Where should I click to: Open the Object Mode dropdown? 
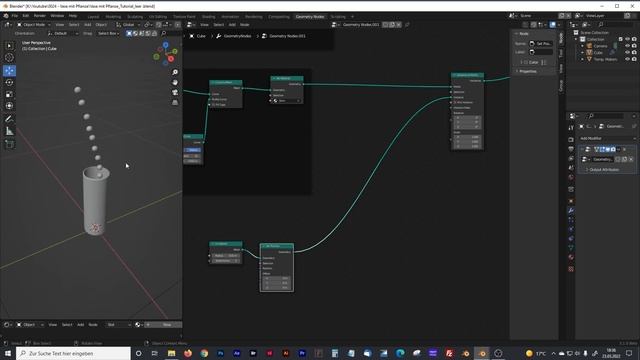click(33, 24)
